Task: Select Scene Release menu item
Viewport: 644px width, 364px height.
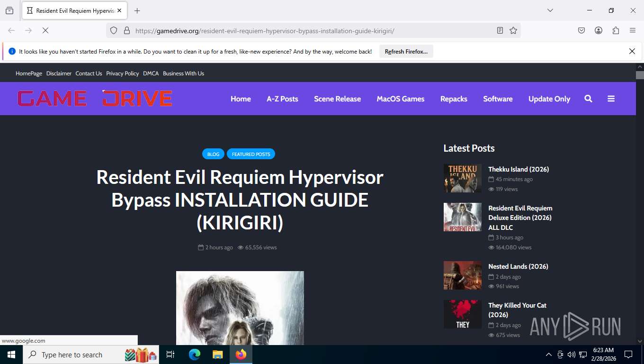Action: 337,99
